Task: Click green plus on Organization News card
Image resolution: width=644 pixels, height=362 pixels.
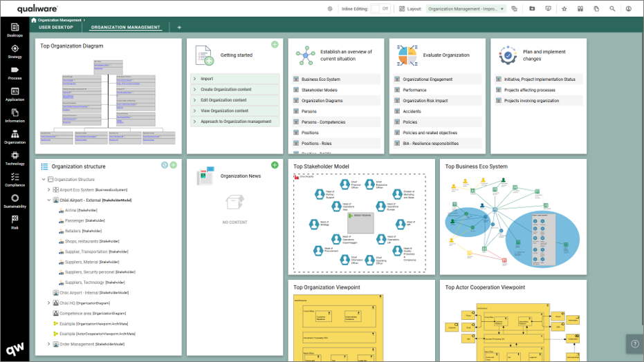Action: [275, 165]
